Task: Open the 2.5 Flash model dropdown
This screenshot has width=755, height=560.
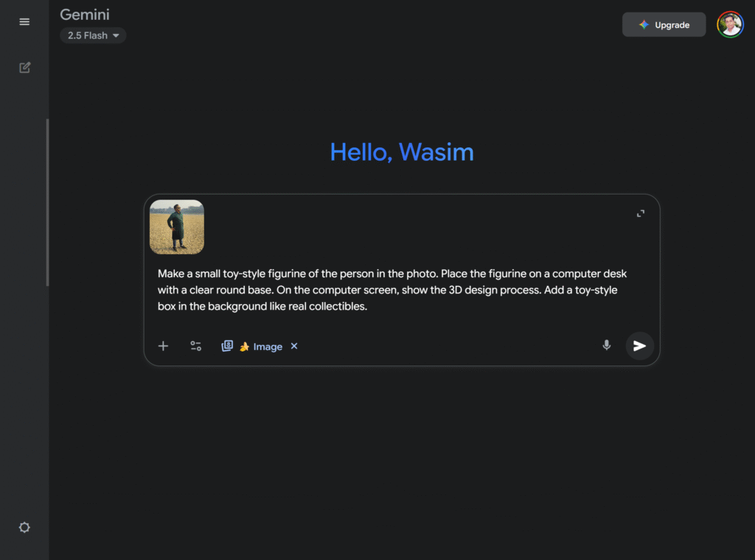Action: pos(93,35)
